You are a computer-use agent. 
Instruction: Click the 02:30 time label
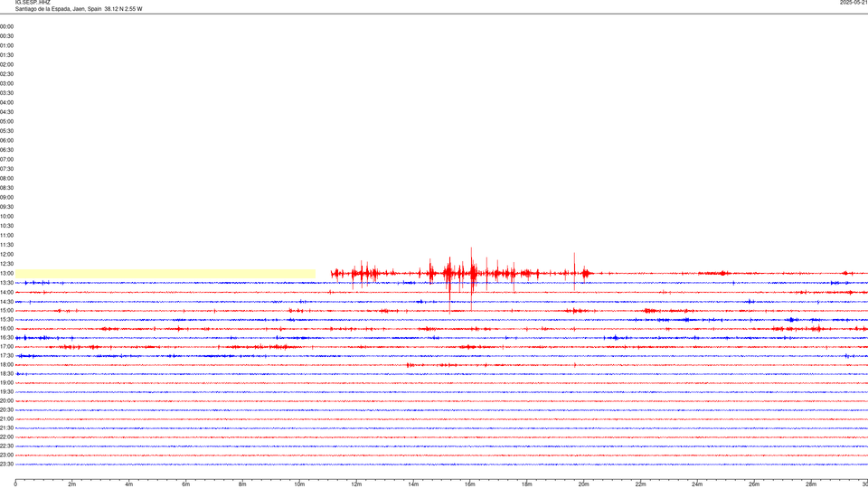point(6,73)
